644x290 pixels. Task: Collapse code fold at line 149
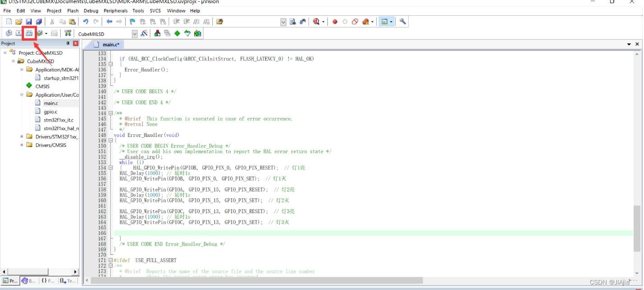[x=111, y=140]
